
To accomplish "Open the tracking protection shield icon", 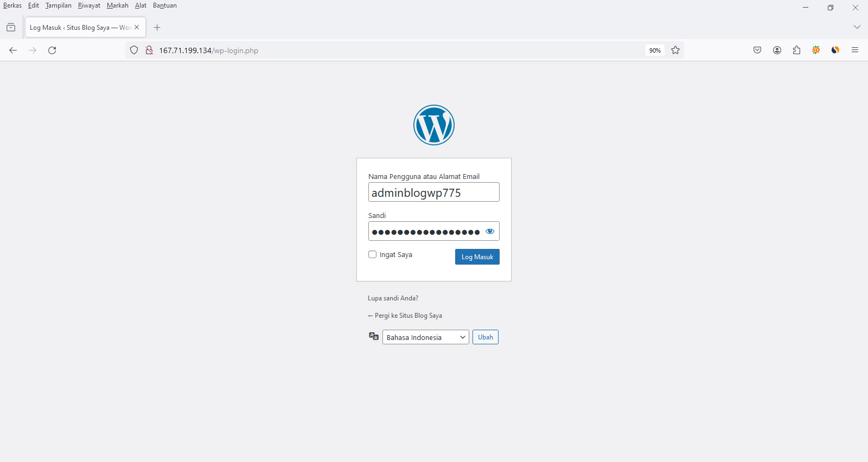I will (134, 50).
